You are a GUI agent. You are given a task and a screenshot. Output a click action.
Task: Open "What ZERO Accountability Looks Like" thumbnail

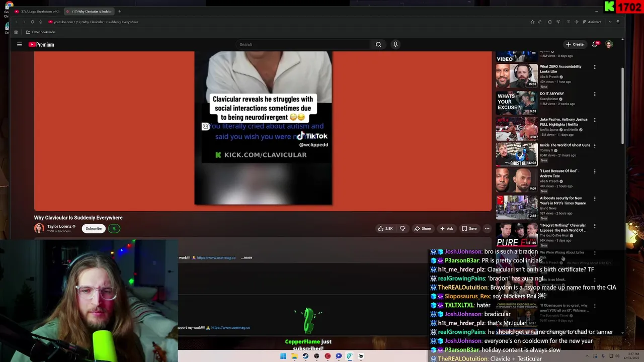pos(516,75)
